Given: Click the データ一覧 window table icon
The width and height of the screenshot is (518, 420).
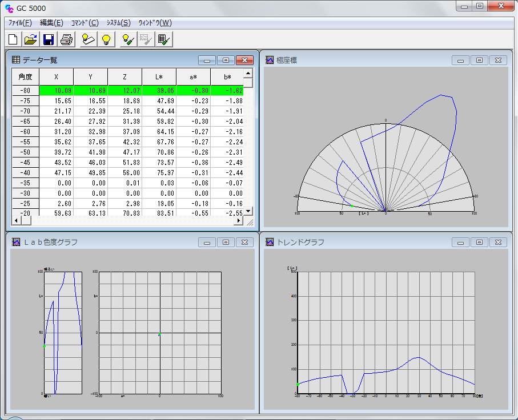Looking at the screenshot, I should click(15, 59).
